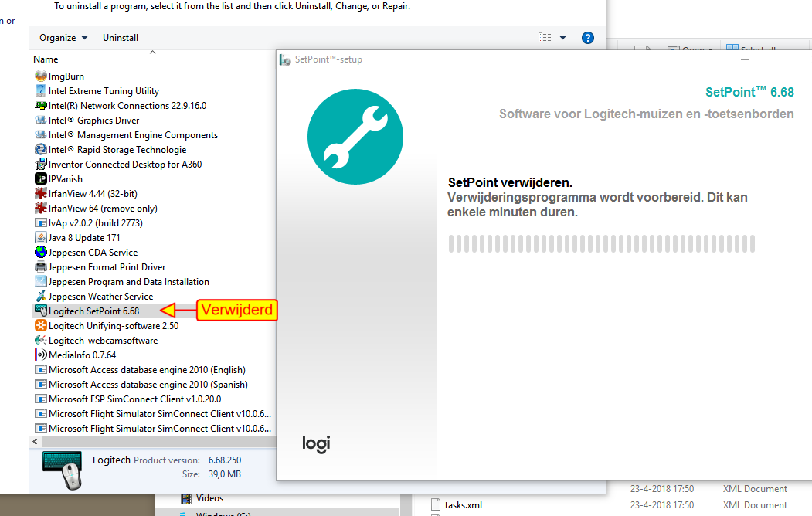812x516 pixels.
Task: Select the Logitech SetPoint 6.68 entry text
Action: click(x=93, y=311)
